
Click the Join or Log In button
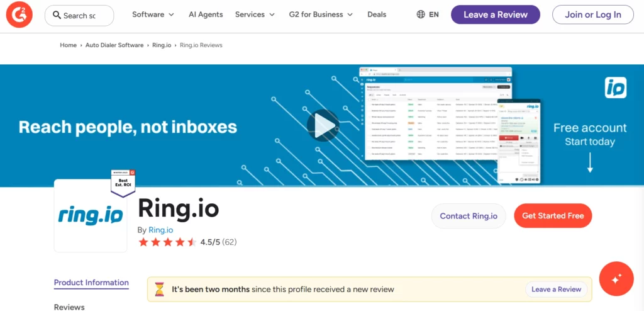[592, 15]
